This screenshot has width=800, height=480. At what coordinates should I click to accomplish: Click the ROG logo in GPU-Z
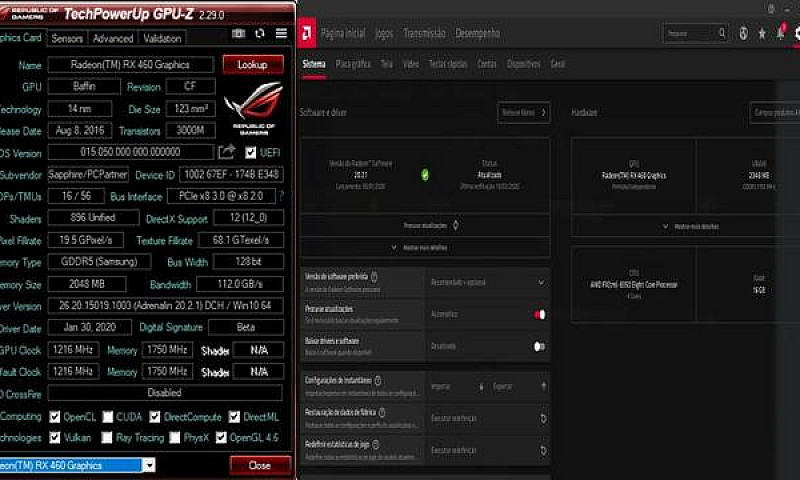[x=254, y=108]
